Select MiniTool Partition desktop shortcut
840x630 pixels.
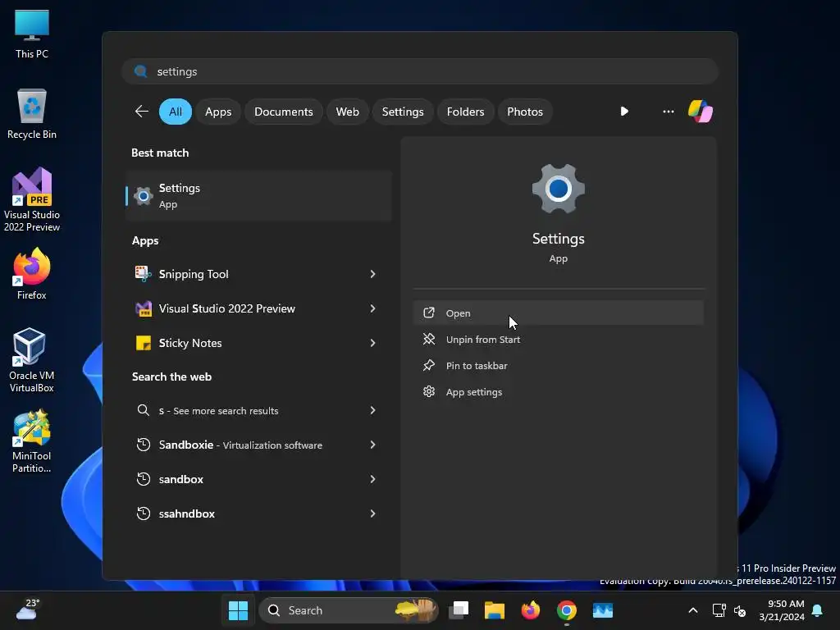[x=32, y=441]
